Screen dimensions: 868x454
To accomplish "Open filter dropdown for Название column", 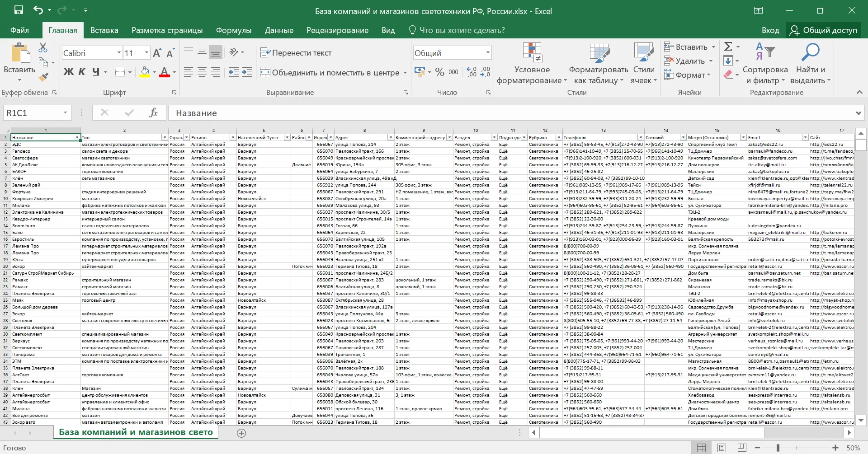I will 77,137.
